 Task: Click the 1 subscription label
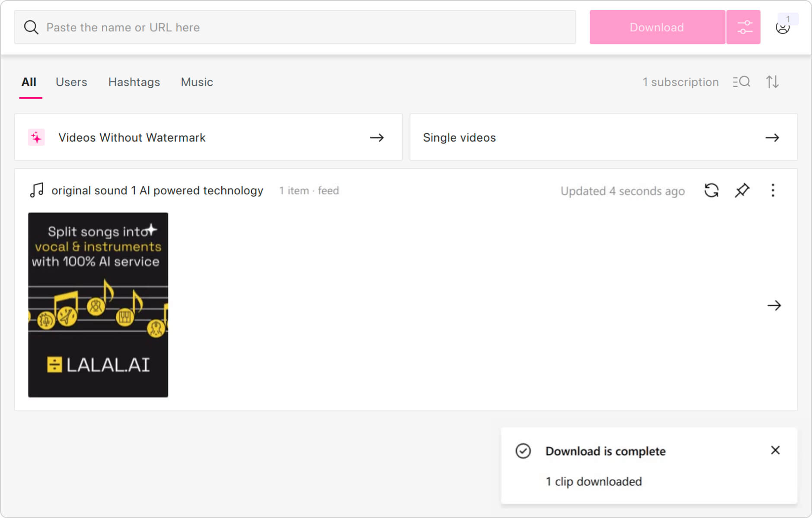[680, 82]
